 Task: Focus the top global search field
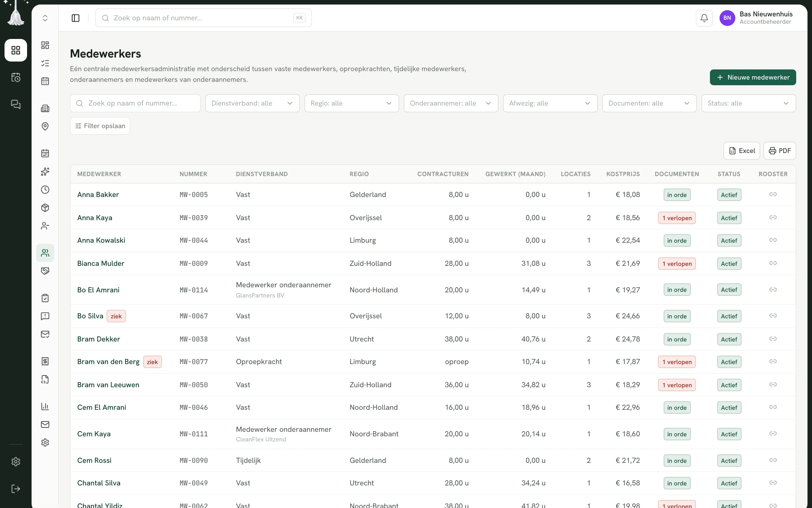(203, 18)
